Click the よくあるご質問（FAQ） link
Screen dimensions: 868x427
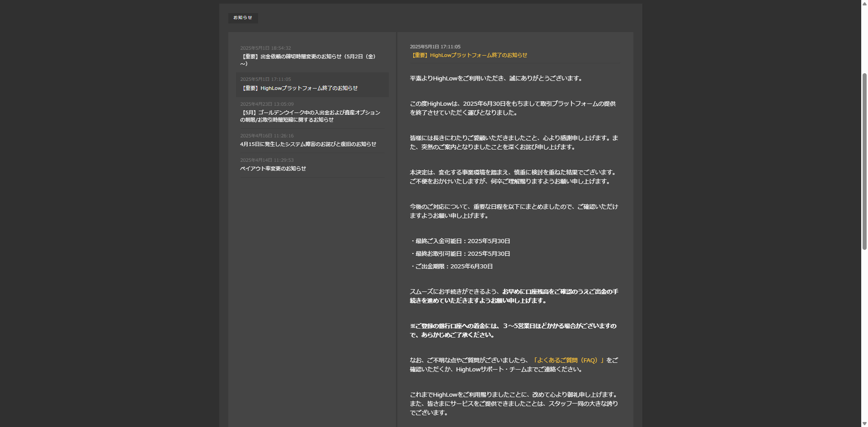[x=568, y=360]
